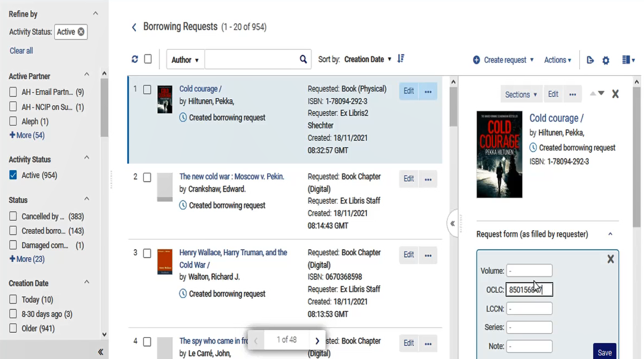Check the AH - Email Partner filter

click(13, 92)
